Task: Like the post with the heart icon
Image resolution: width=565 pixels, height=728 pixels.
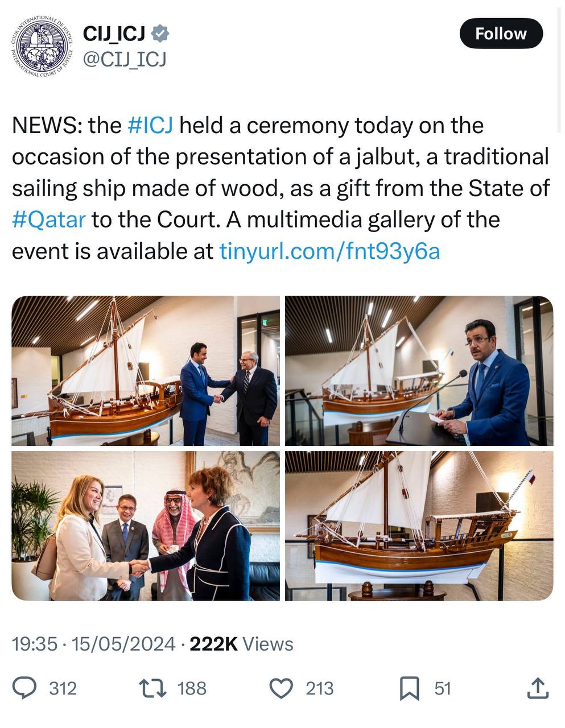Action: tap(280, 688)
